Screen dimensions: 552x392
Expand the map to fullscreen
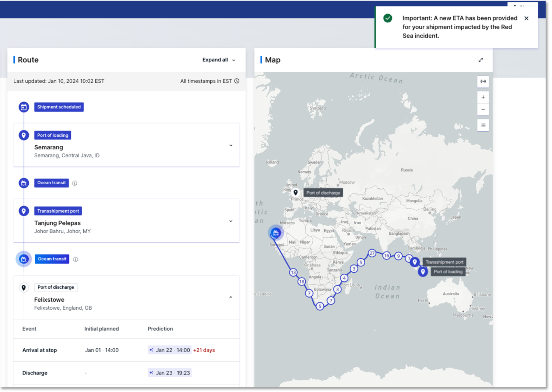pyautogui.click(x=481, y=60)
